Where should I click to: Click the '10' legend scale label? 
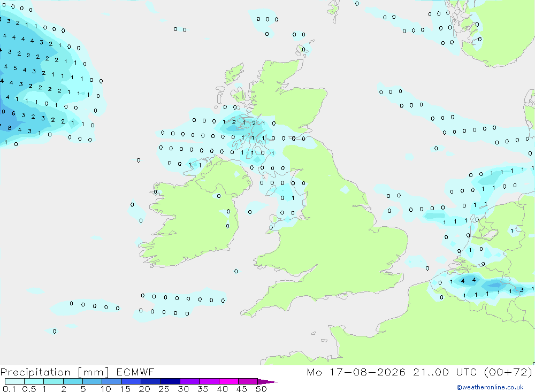coord(106,389)
